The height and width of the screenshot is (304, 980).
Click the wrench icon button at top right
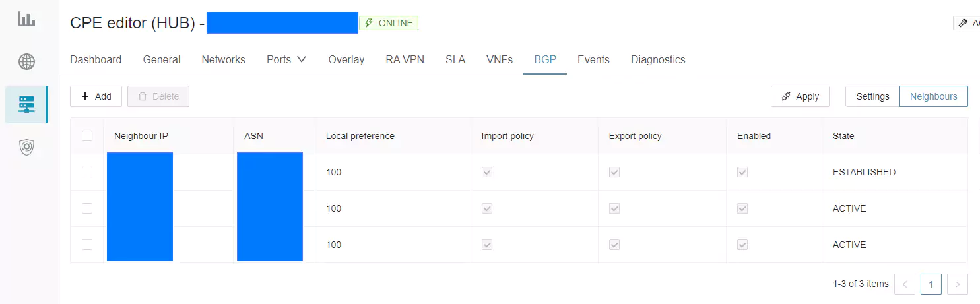pos(966,23)
